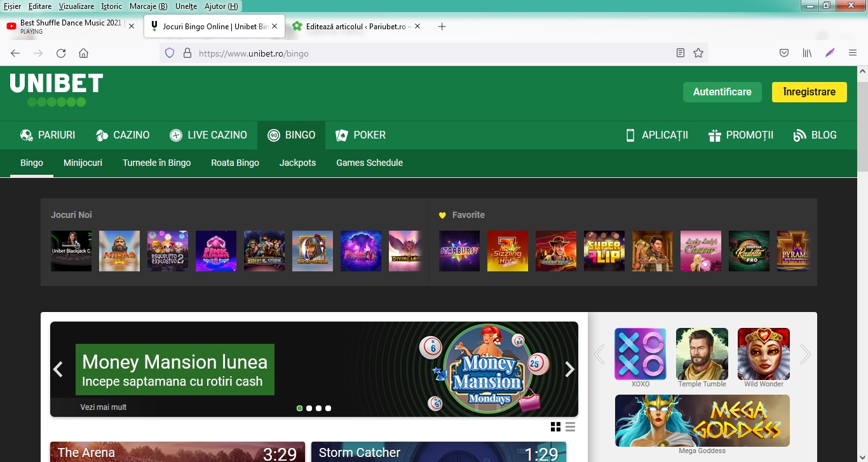Viewport: 868px width, 462px height.
Task: Open the APLICAȚII link
Action: pyautogui.click(x=657, y=135)
